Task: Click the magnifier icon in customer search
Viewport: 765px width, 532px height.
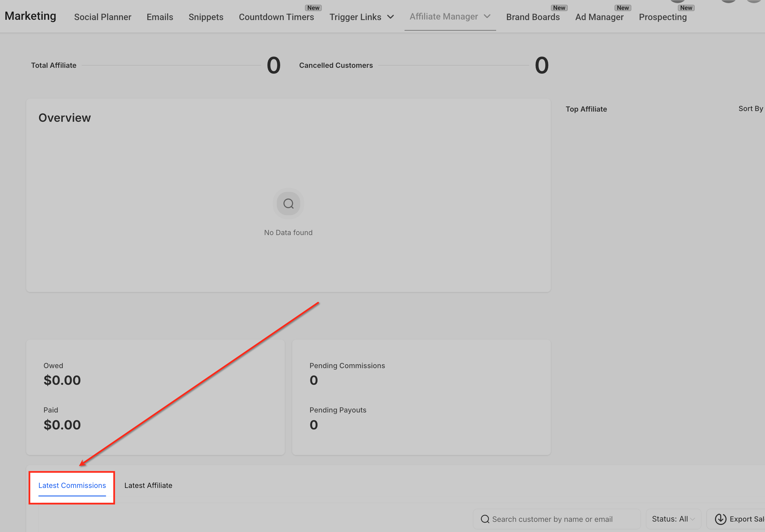Action: (485, 519)
